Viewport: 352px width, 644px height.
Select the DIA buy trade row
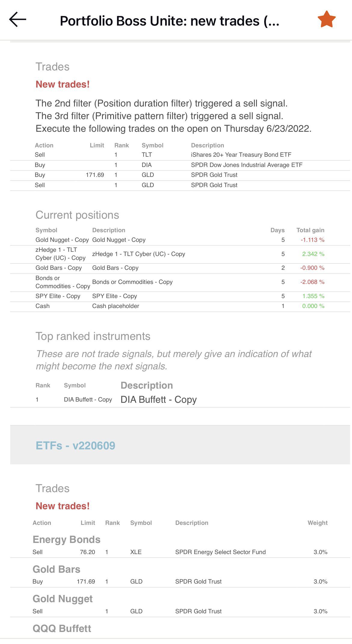point(180,165)
